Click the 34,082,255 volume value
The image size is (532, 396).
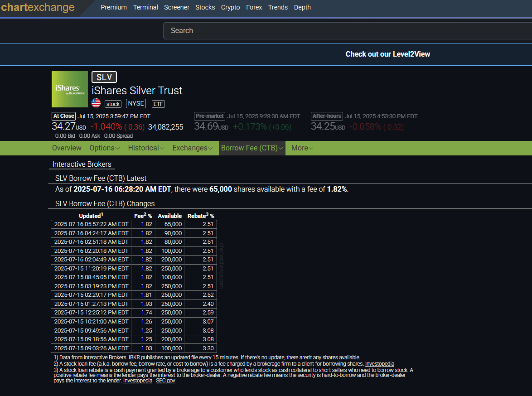pos(165,127)
